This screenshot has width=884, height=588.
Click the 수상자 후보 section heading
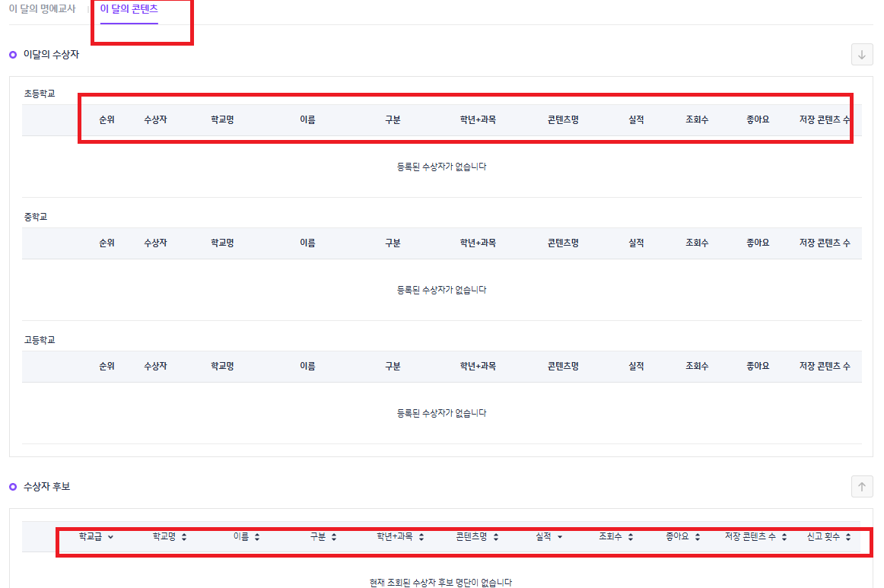46,487
